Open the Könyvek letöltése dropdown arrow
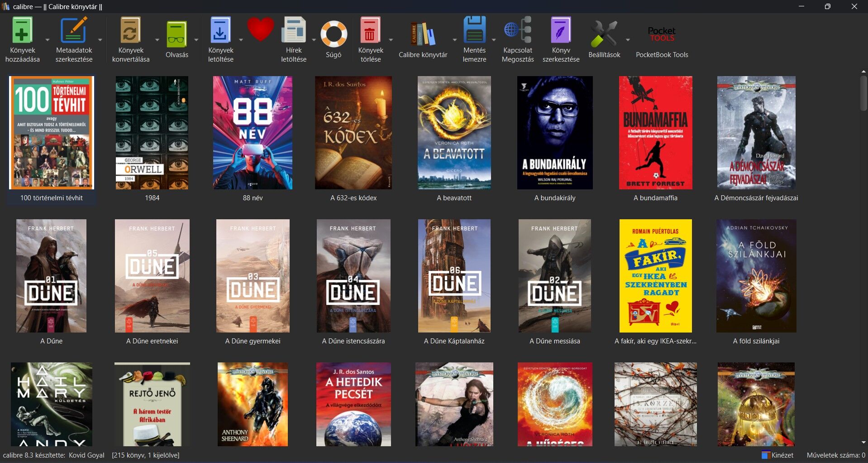Viewport: 868px width, 463px height. (241, 40)
